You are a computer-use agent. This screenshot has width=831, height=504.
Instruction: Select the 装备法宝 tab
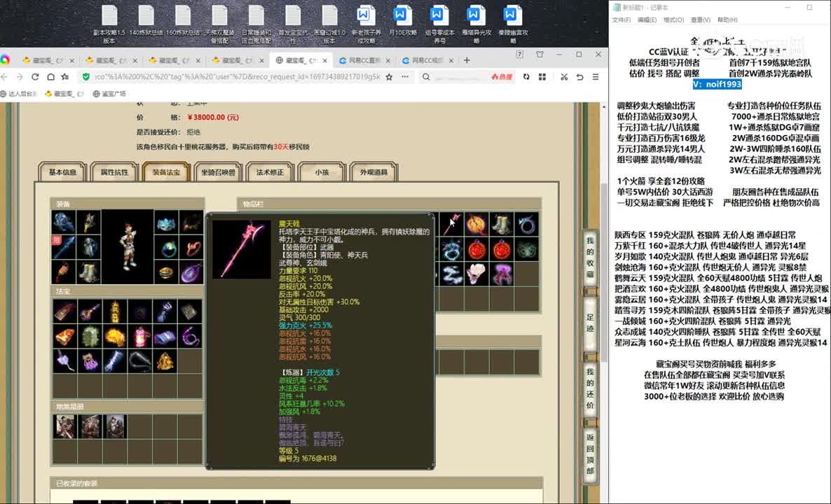[x=167, y=172]
